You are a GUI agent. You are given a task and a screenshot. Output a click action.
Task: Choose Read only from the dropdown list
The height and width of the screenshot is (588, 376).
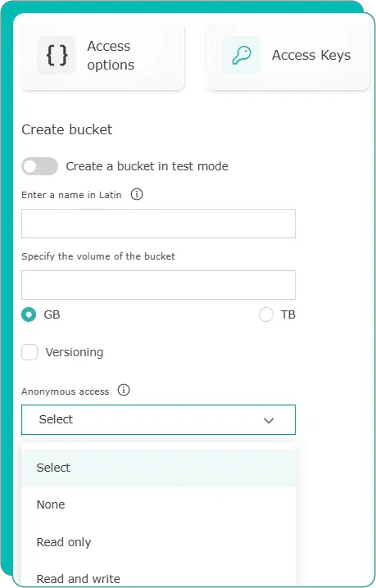(158, 542)
